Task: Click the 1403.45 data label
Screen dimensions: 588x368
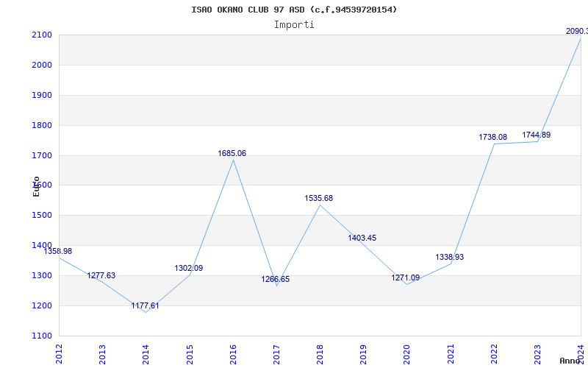Action: pos(362,238)
